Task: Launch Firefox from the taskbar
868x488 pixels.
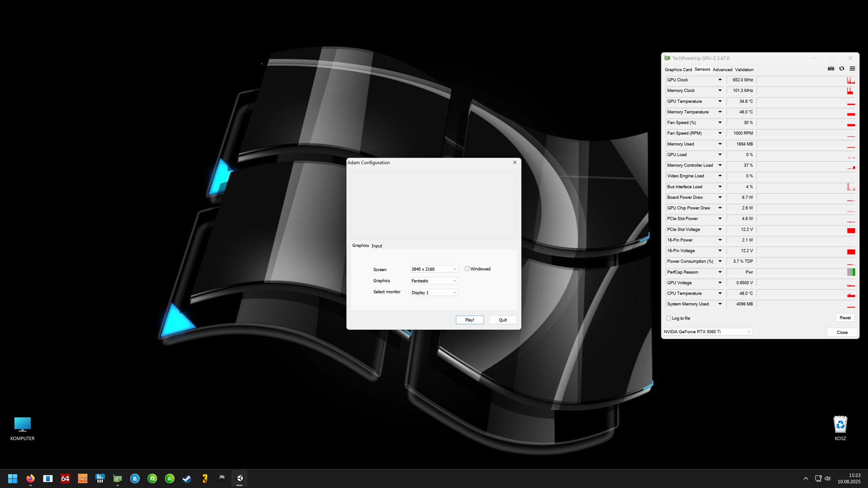Action: (30, 479)
